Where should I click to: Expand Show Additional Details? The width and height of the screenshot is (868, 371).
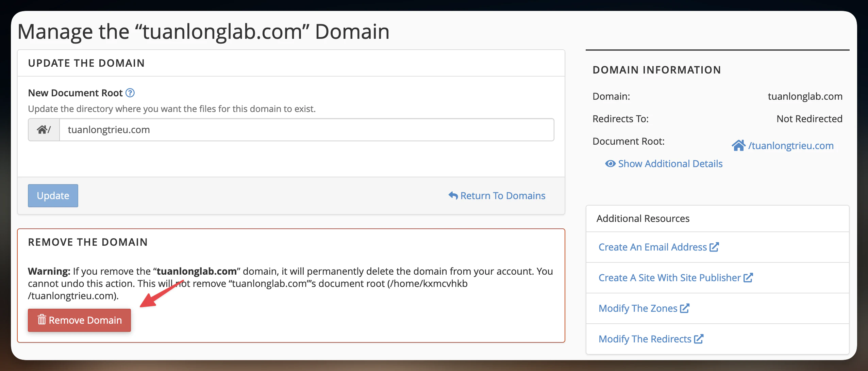(x=670, y=164)
